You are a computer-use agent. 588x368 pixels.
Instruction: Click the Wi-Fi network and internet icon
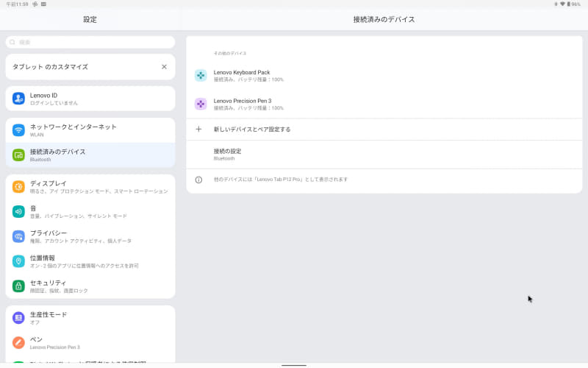[x=18, y=130]
